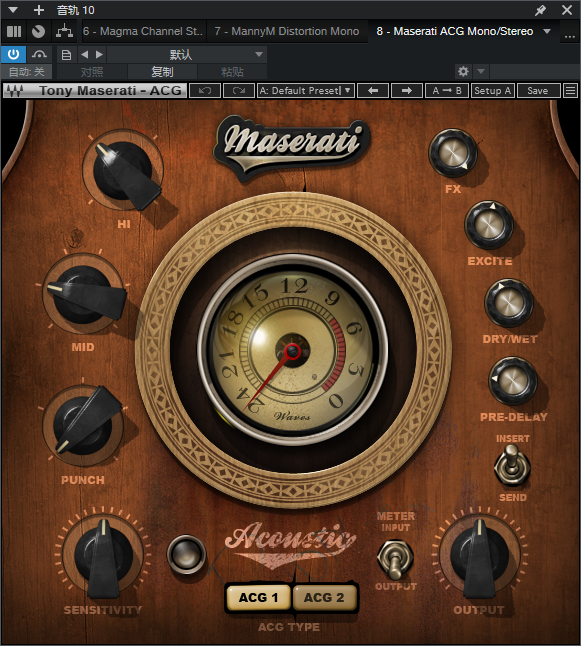Screen dimensions: 581x646
Task: Click the MID knob
Action: (x=84, y=294)
